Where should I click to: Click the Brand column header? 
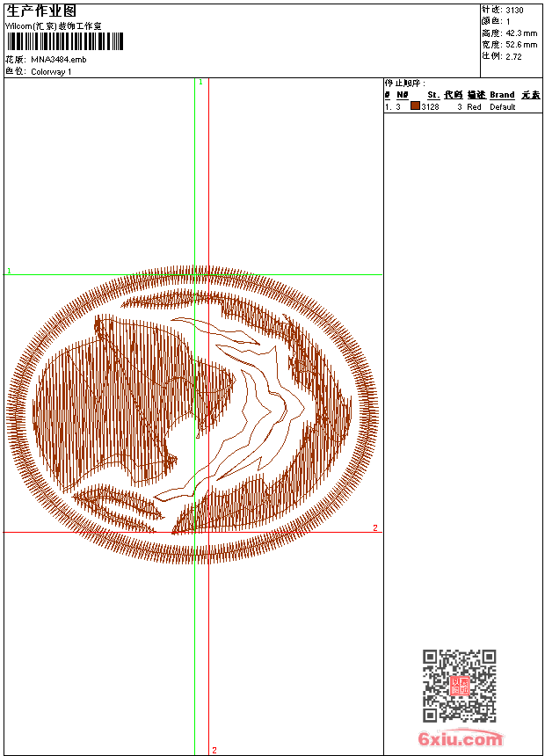click(x=502, y=95)
